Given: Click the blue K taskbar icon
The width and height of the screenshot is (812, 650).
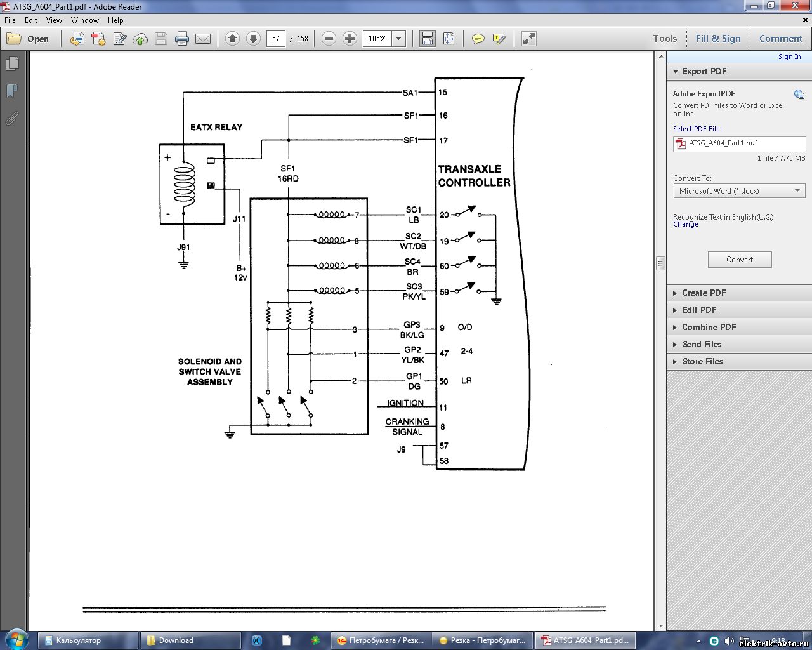Looking at the screenshot, I should click(257, 640).
